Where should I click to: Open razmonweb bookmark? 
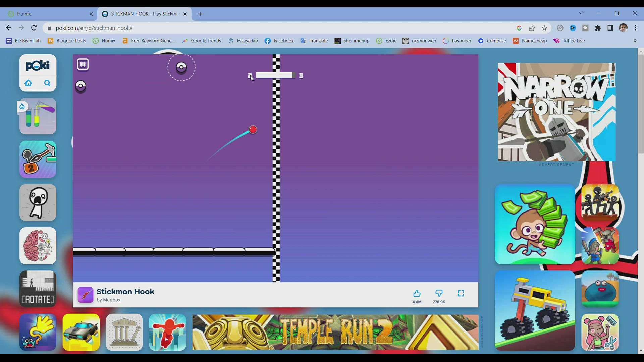click(419, 41)
